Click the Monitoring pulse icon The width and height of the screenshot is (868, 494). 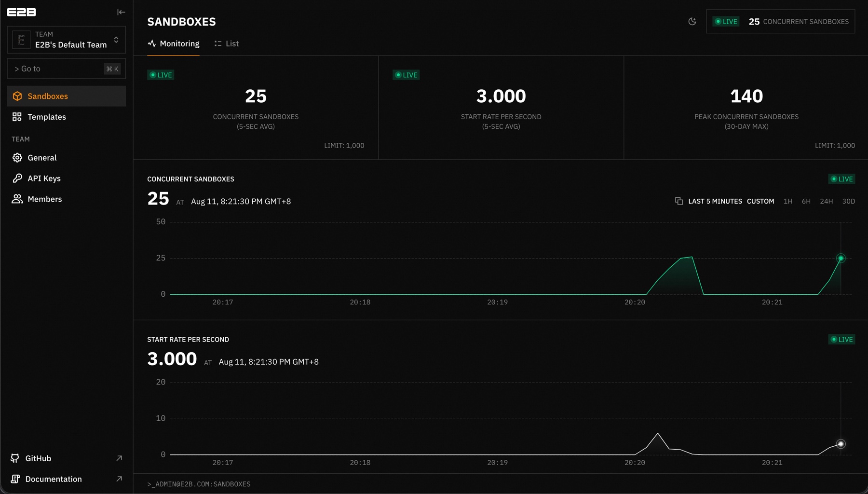152,43
